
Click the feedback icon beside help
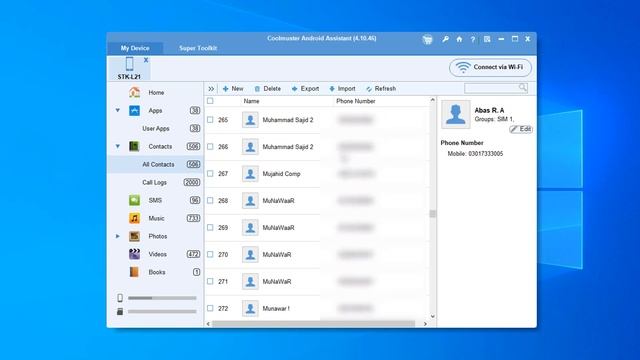[x=487, y=39]
